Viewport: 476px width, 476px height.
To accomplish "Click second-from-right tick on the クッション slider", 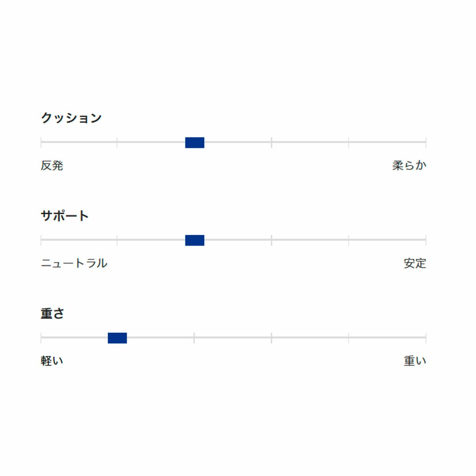I will (x=349, y=142).
